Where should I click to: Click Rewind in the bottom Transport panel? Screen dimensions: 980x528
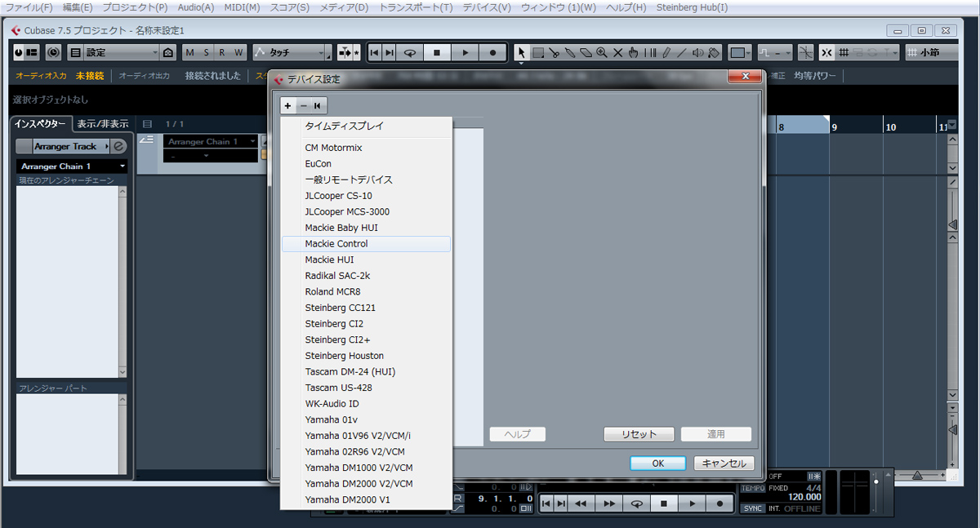pyautogui.click(x=581, y=504)
